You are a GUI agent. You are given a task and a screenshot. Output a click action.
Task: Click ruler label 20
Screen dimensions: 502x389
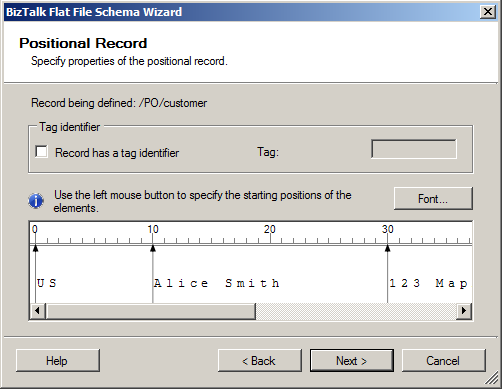(270, 229)
